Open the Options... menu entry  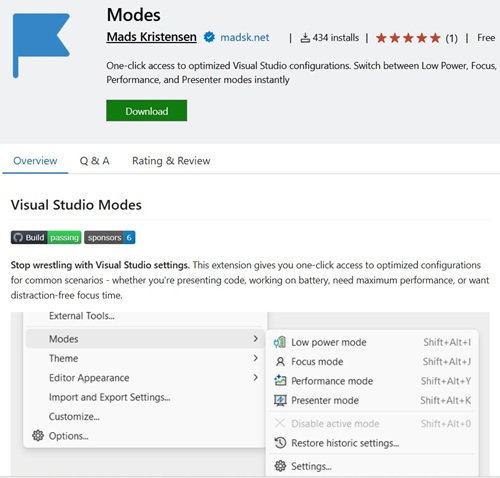coord(145,436)
